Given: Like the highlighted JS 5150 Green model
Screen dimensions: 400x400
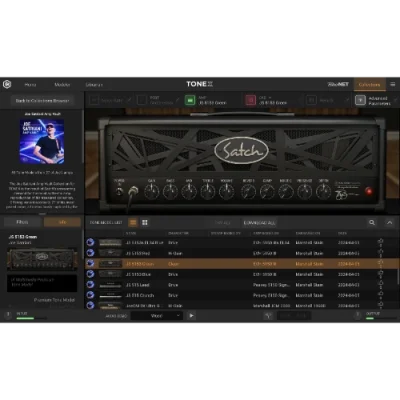Looking at the screenshot, I should (380, 263).
